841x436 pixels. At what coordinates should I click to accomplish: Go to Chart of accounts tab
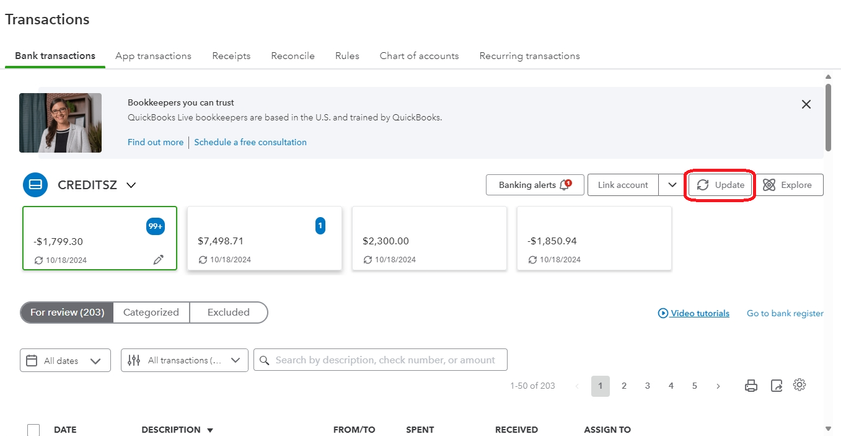click(419, 56)
